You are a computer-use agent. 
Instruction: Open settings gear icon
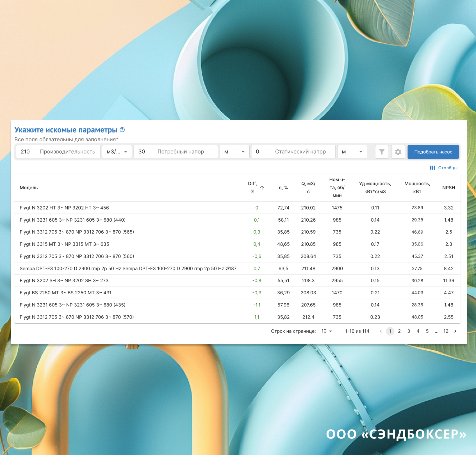click(398, 152)
